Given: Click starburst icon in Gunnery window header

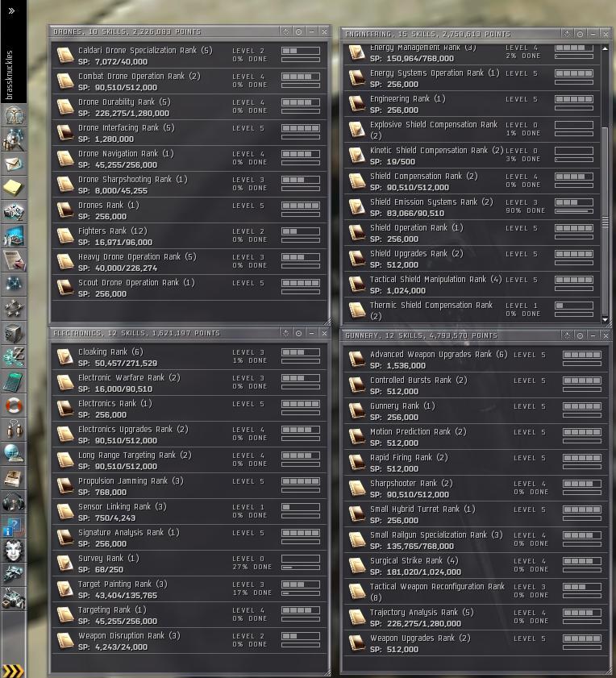Looking at the screenshot, I should point(567,335).
